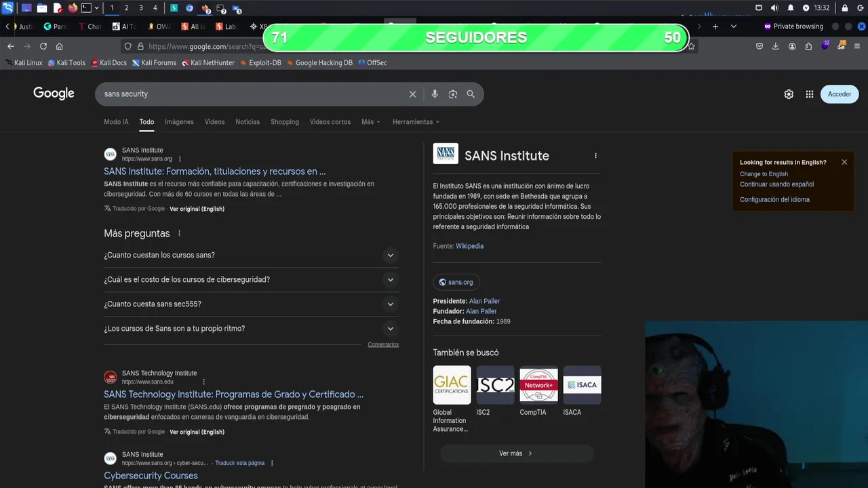Expand '¿Cuanto cuesta sans sec555?'
The image size is (868, 488).
click(251, 304)
